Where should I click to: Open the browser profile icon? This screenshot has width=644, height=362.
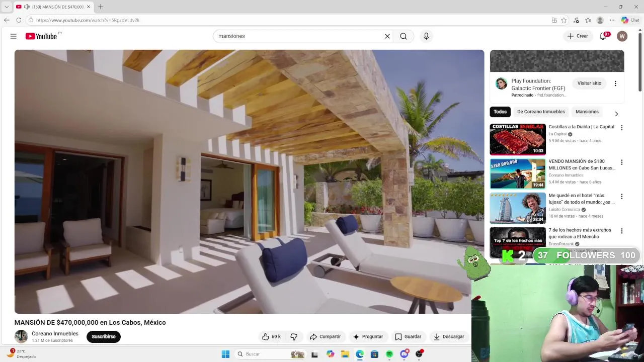click(x=600, y=20)
